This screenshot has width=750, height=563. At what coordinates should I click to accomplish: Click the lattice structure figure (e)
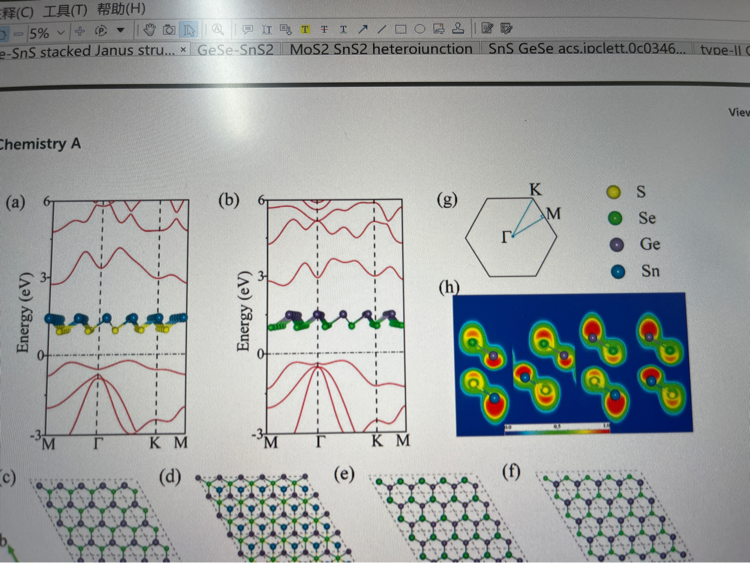point(447,517)
